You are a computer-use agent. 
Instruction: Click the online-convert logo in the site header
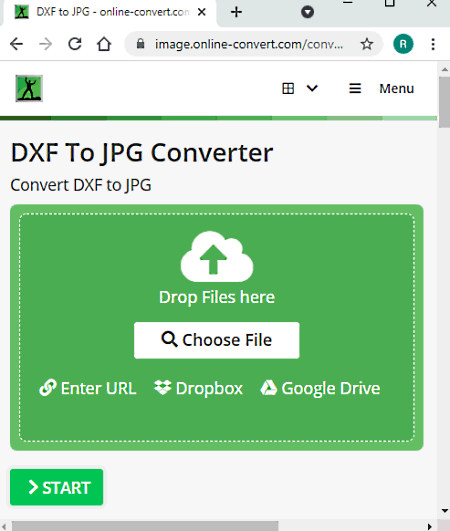(29, 88)
